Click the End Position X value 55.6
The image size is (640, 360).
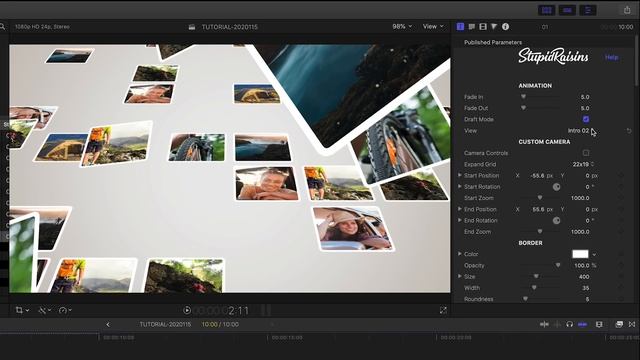pyautogui.click(x=538, y=209)
